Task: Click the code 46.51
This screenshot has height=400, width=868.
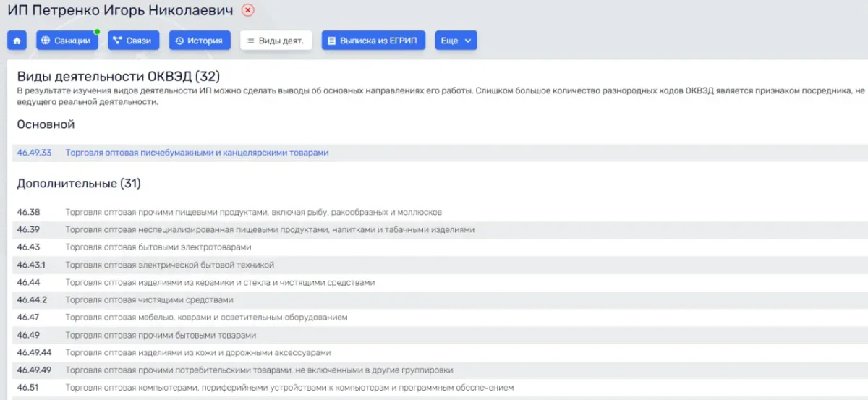Action: point(28,388)
